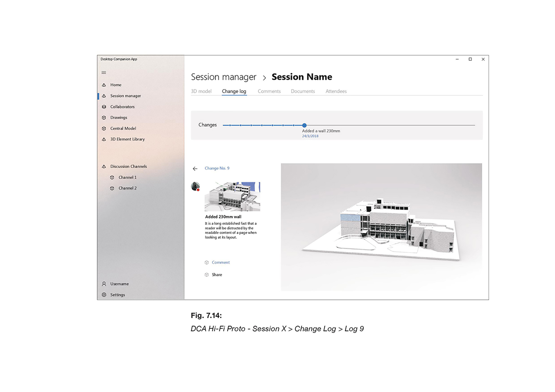Image resolution: width=555 pixels, height=392 pixels.
Task: Open Drawings from the sidebar
Action: pyautogui.click(x=119, y=118)
